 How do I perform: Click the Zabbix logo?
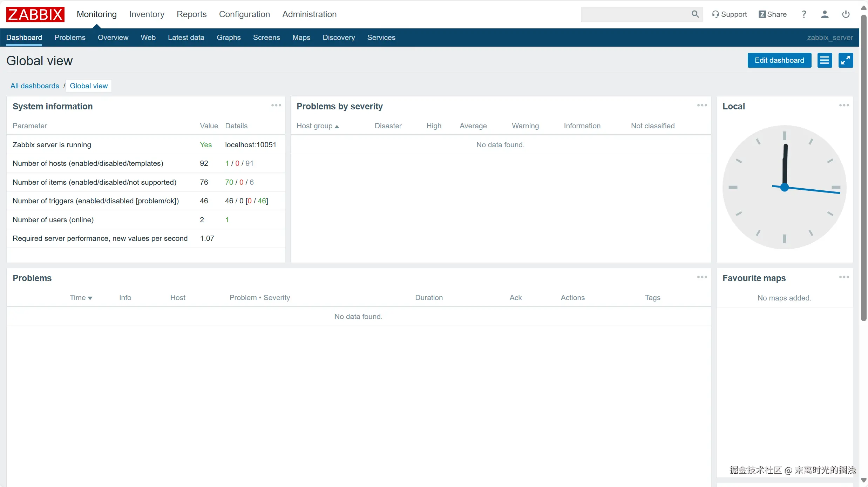click(35, 14)
